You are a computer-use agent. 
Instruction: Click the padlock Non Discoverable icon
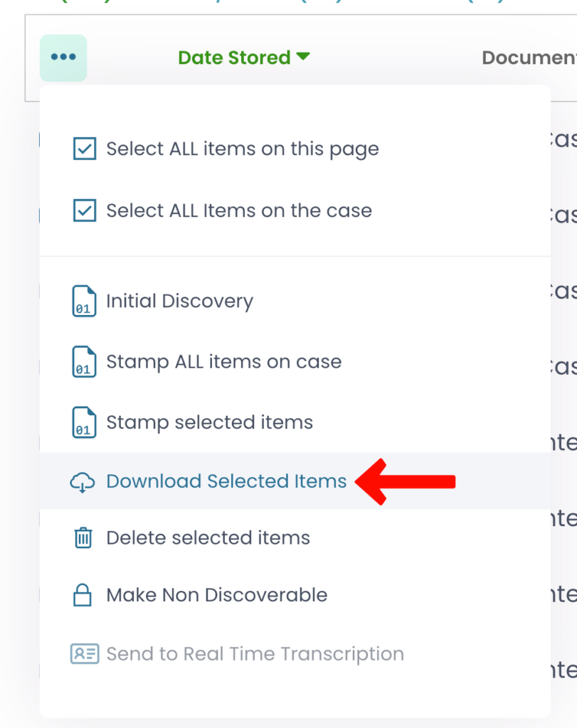(84, 596)
